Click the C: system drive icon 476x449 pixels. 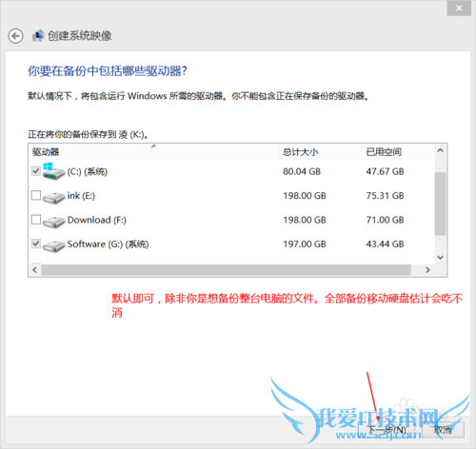pyautogui.click(x=53, y=171)
